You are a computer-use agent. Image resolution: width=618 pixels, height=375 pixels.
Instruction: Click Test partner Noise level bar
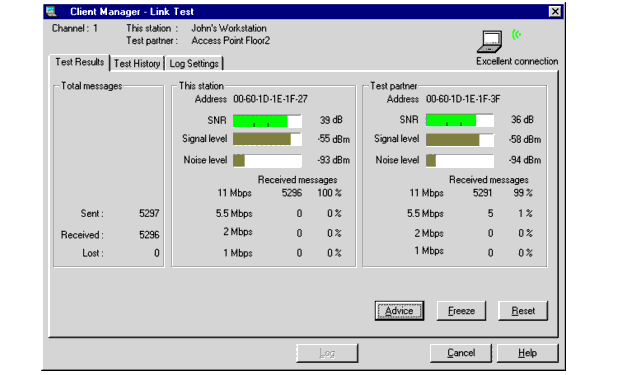pyautogui.click(x=460, y=160)
